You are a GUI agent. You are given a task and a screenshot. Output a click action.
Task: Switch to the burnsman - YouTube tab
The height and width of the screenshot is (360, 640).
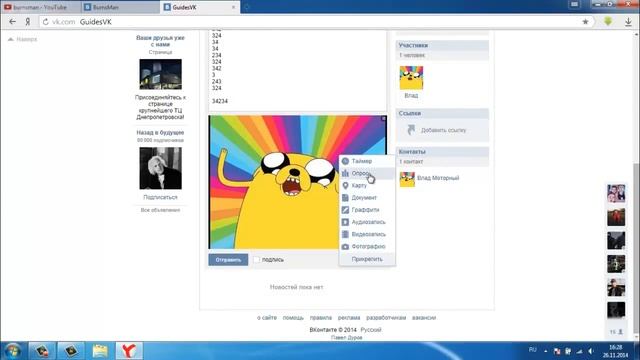(x=40, y=7)
